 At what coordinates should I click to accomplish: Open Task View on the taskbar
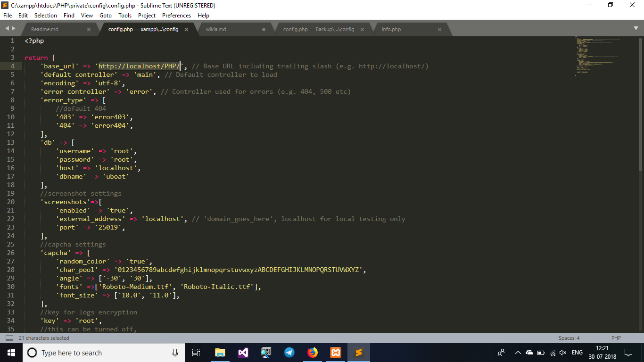(x=196, y=353)
